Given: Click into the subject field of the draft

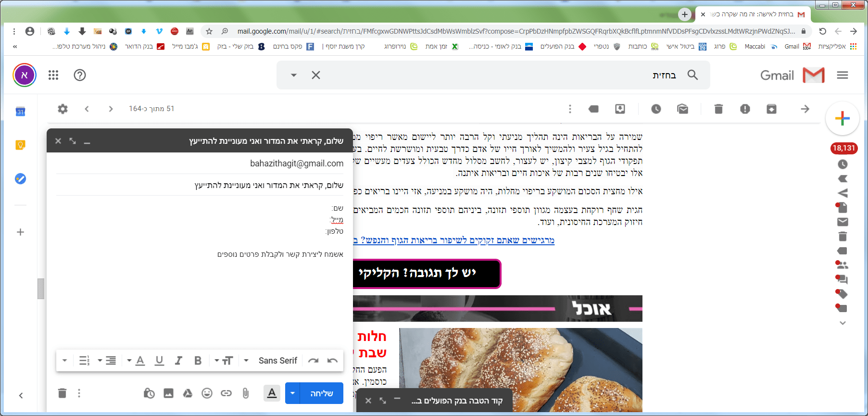Looking at the screenshot, I should click(x=200, y=185).
